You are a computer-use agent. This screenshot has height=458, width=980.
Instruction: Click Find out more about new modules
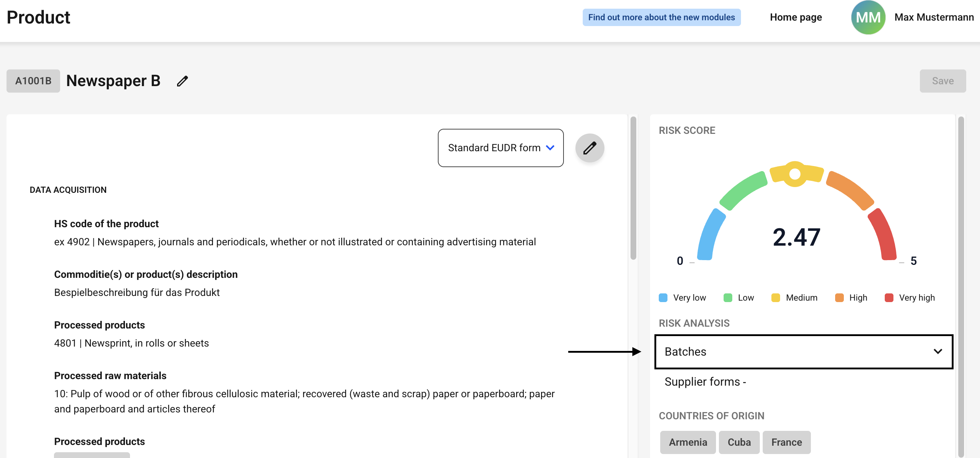[661, 17]
